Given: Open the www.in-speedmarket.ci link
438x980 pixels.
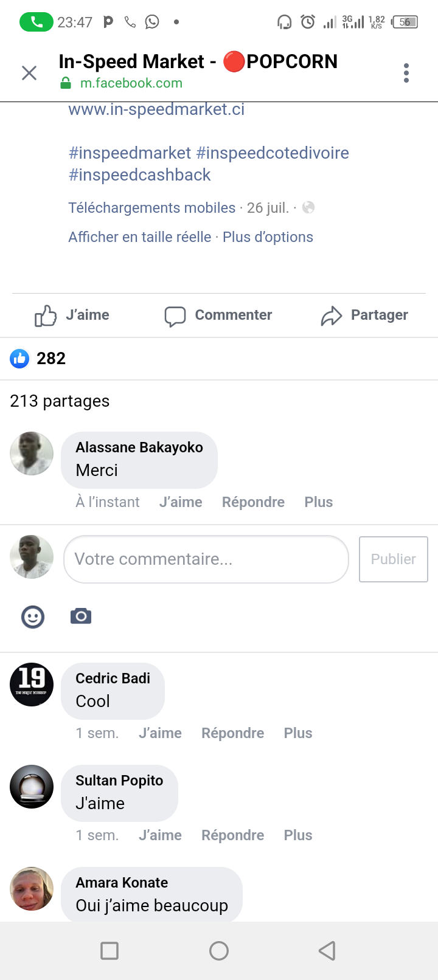Looking at the screenshot, I should coord(156,109).
